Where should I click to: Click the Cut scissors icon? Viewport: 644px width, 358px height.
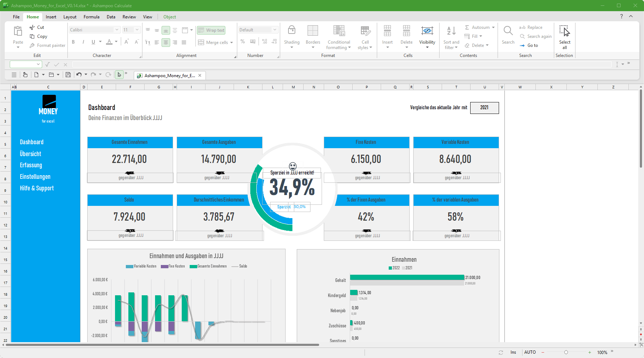click(x=32, y=27)
